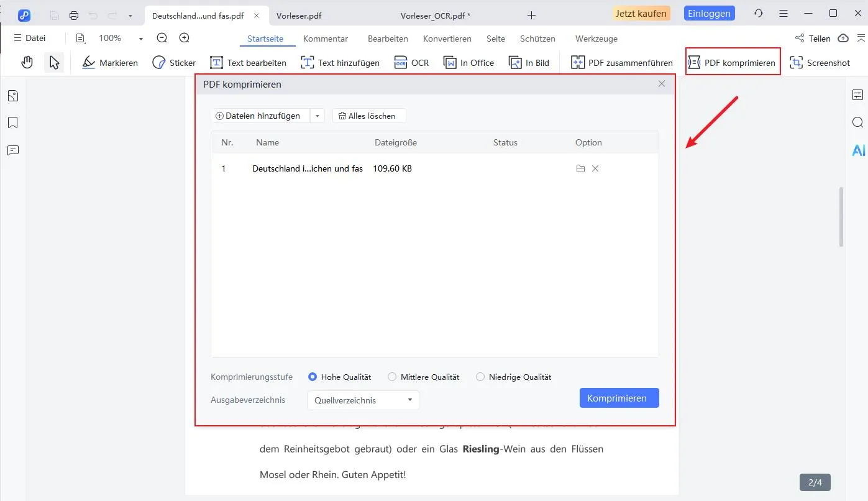The image size is (868, 501).
Task: Click the 2/4 page indicator
Action: pyautogui.click(x=815, y=482)
